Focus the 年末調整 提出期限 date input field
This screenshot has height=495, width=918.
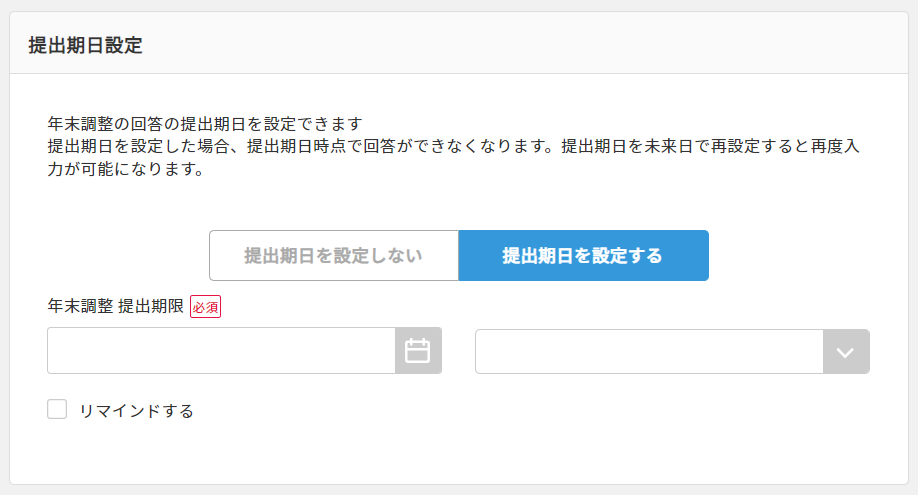(x=221, y=351)
